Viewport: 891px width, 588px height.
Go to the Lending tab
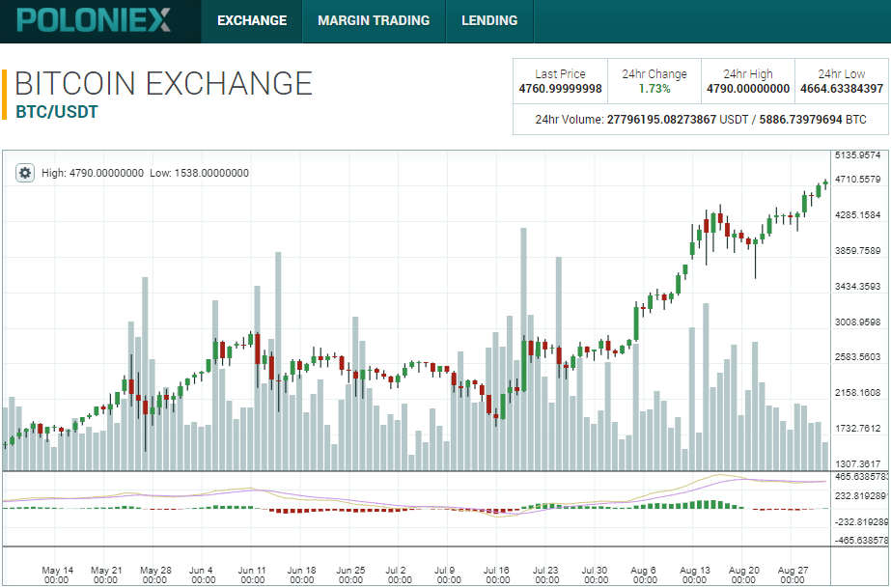[x=489, y=20]
